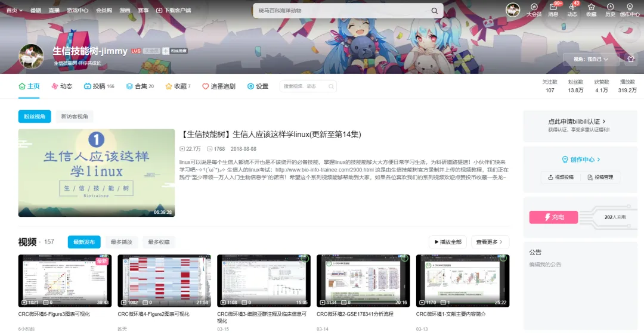The width and height of the screenshot is (644, 333).
Task: Click 漫画 in top navigation
Action: (125, 10)
